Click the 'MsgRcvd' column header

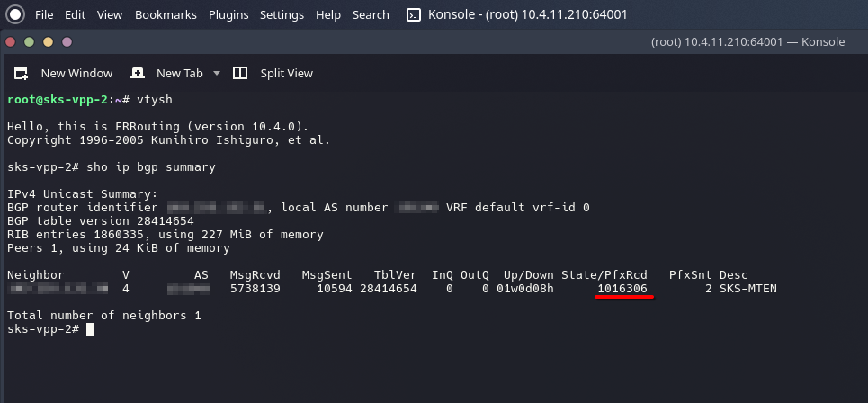255,275
